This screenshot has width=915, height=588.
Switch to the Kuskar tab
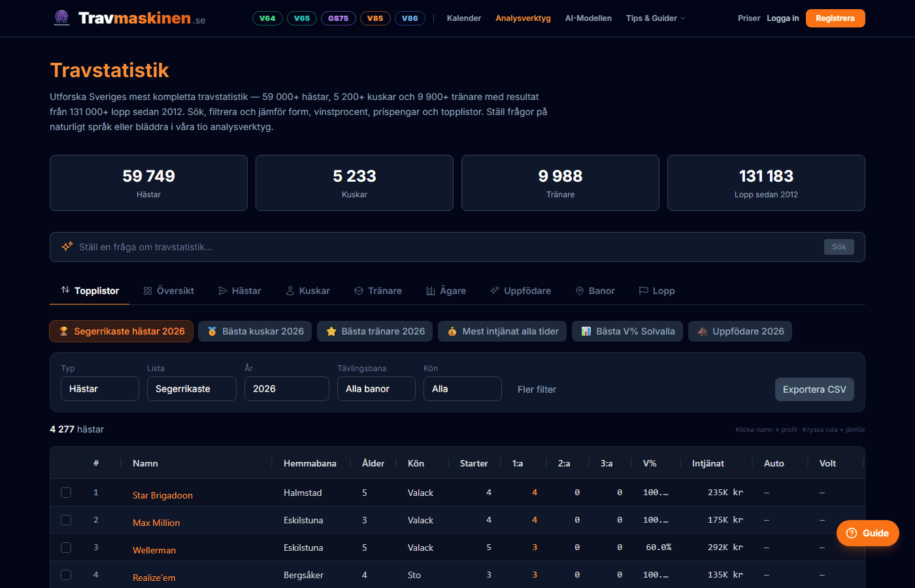308,291
